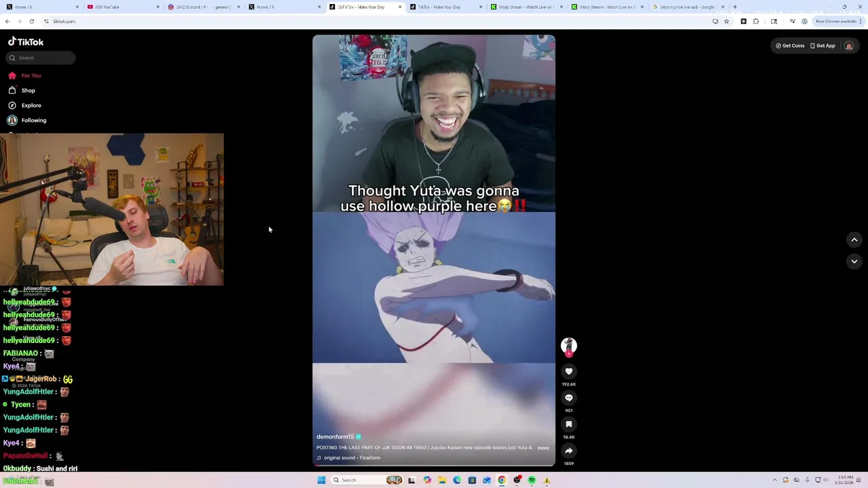Open the For You feed
Screen dimensions: 868x488
pyautogui.click(x=24, y=75)
